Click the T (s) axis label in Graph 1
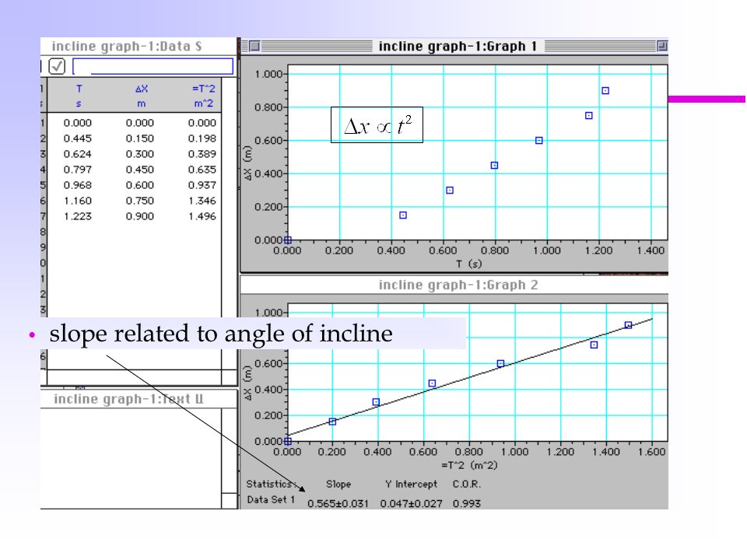747x560 pixels. click(468, 264)
